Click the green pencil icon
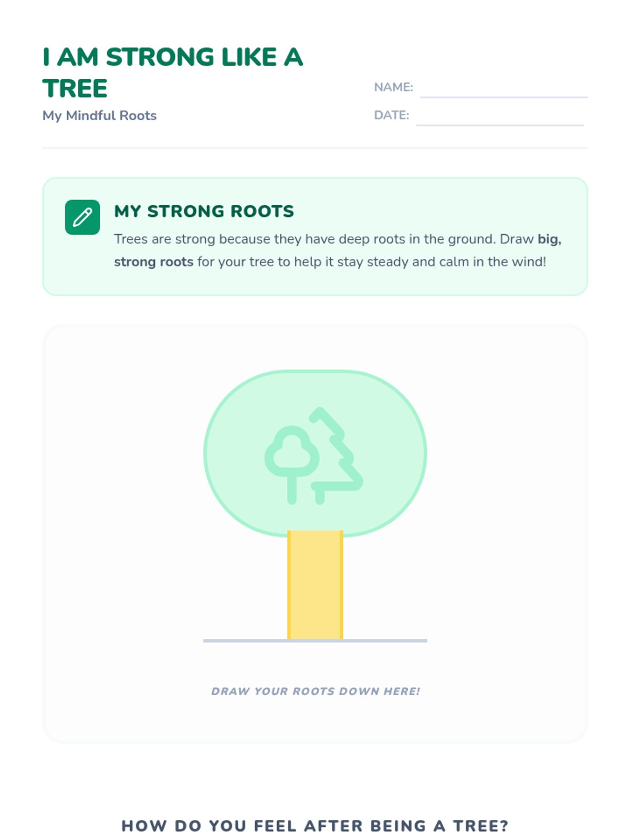The image size is (630, 840). pos(82,217)
